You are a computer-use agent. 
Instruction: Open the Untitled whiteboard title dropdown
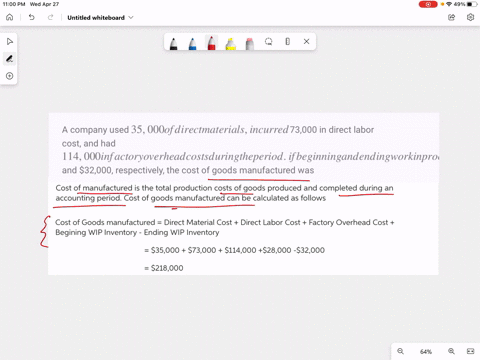click(100, 18)
